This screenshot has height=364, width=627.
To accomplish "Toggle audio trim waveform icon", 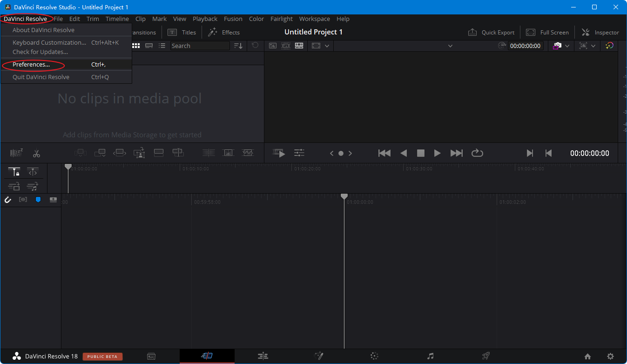I will pos(23,200).
